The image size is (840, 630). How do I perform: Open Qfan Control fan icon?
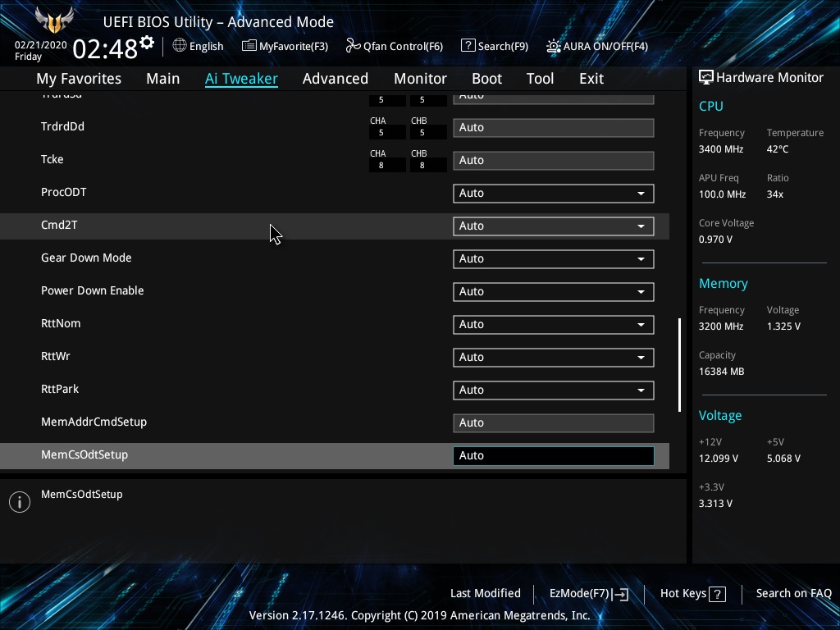353,46
